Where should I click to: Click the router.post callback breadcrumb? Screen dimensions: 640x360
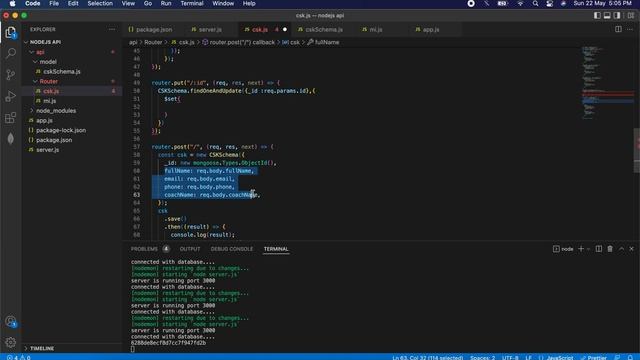coord(238,42)
